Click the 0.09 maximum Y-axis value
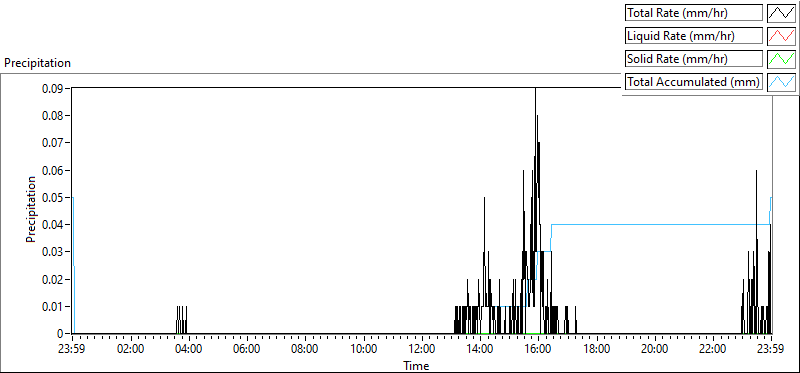This screenshot has height=373, width=800. point(53,88)
